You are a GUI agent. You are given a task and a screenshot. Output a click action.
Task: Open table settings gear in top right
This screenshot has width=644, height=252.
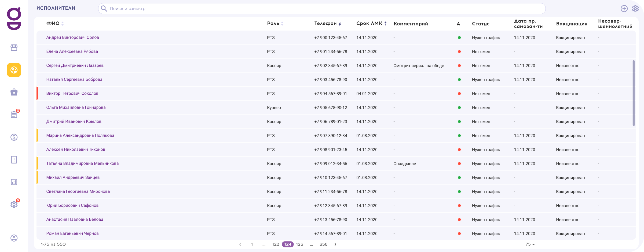[635, 9]
